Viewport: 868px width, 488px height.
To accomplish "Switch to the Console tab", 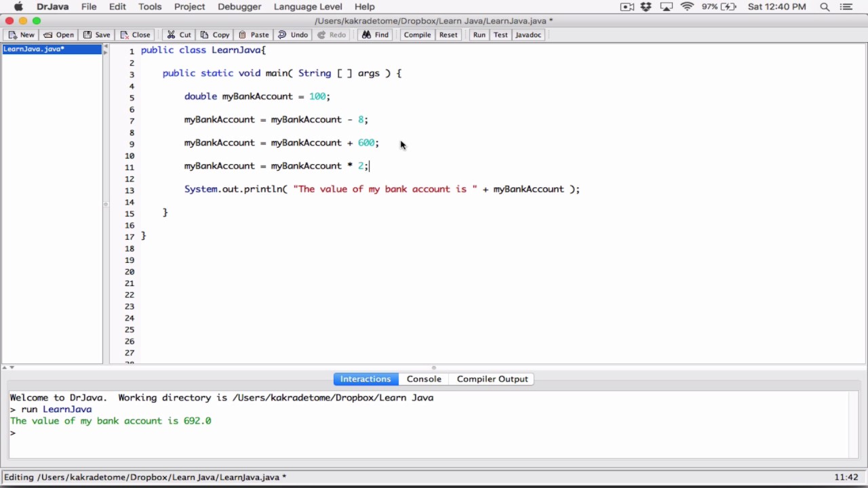I will (424, 379).
